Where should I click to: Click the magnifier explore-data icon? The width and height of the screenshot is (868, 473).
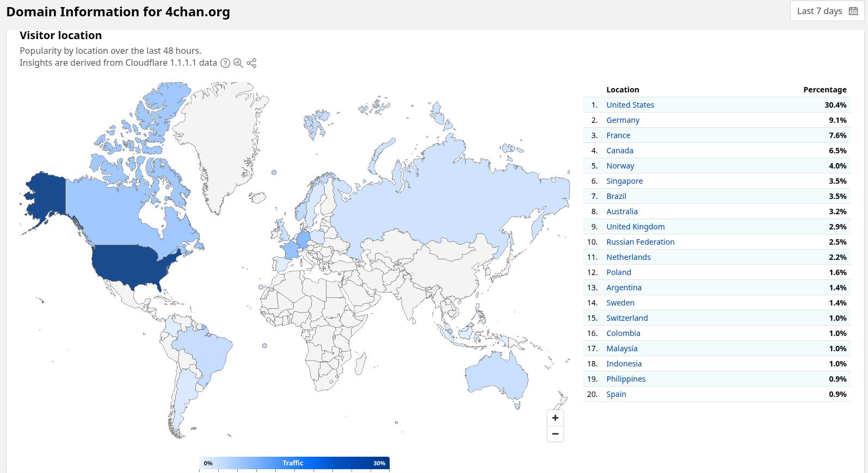tap(238, 63)
